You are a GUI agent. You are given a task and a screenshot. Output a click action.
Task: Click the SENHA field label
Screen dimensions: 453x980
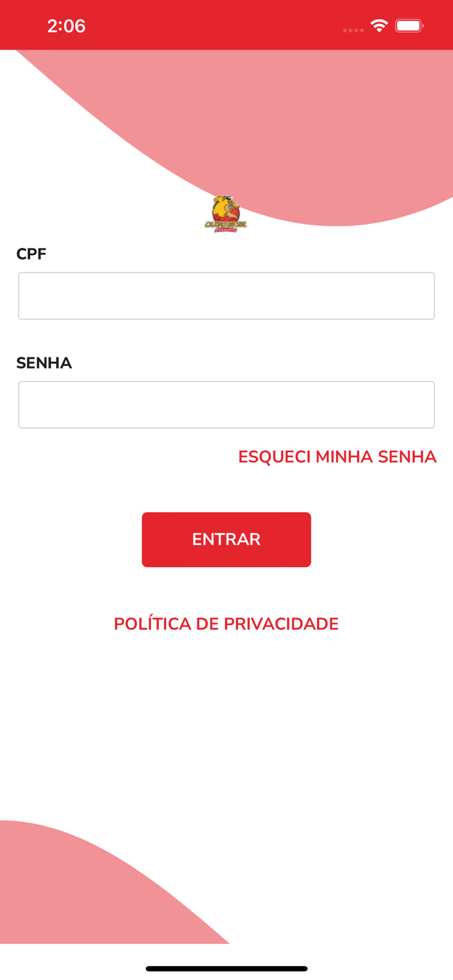tap(44, 363)
